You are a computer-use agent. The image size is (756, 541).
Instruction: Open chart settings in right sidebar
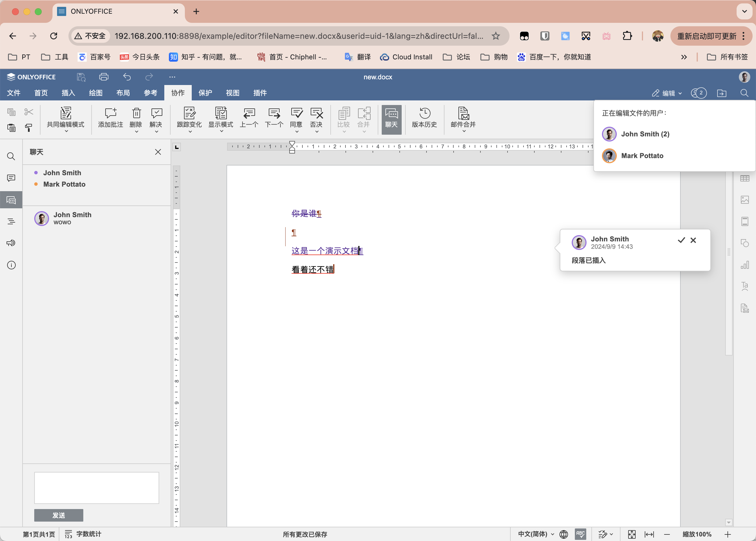coord(745,265)
